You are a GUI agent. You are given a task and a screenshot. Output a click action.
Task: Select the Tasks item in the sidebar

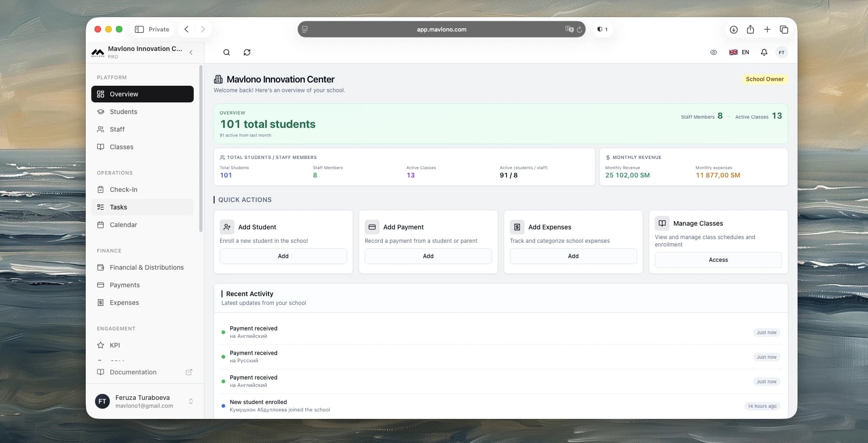point(118,207)
